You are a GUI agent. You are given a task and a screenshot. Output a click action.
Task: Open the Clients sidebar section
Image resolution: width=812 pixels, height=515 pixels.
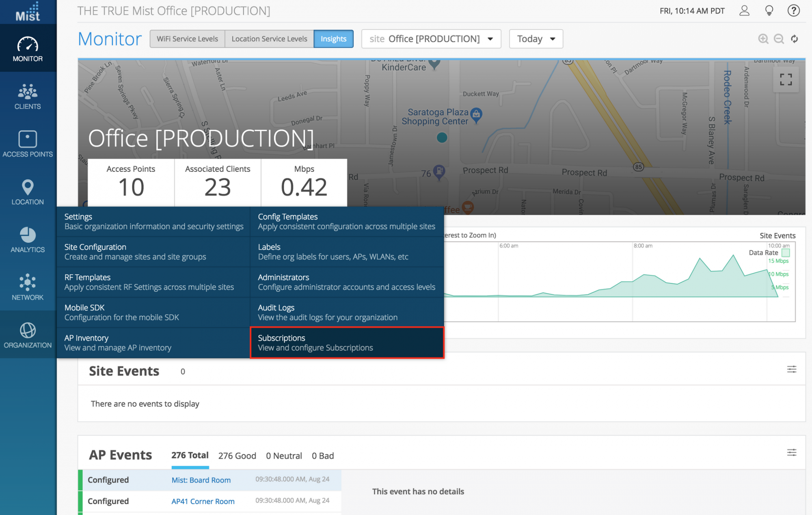click(28, 96)
